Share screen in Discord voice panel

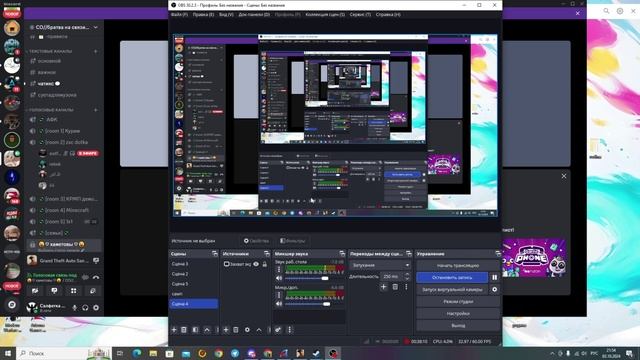tap(54, 291)
